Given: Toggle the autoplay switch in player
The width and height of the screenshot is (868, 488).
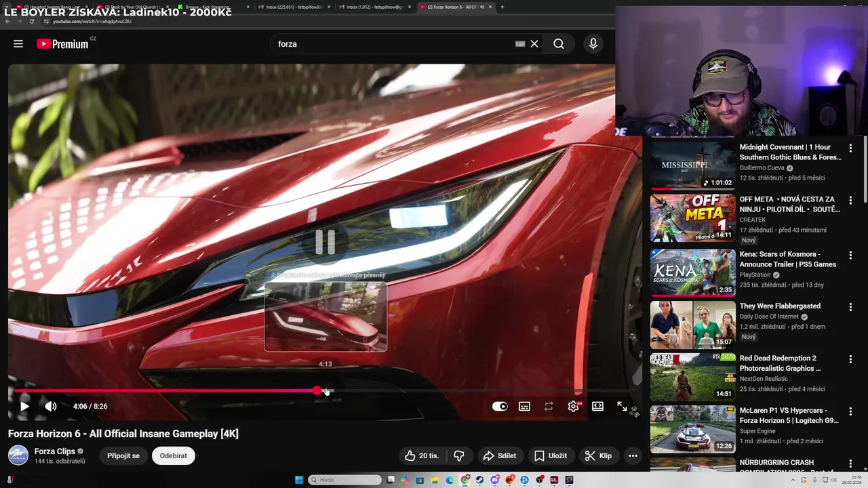Looking at the screenshot, I should pos(500,406).
